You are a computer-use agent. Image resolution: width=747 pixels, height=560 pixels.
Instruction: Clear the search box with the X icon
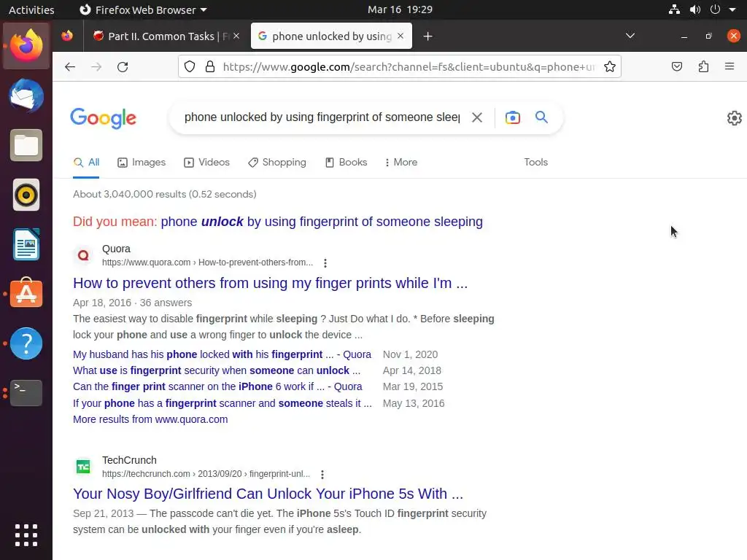[x=477, y=117]
